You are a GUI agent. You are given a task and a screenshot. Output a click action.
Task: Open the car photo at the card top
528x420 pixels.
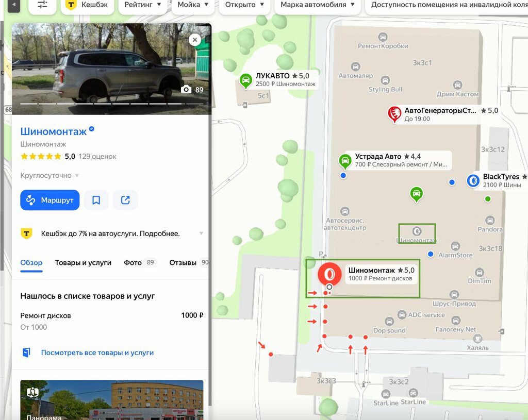click(x=111, y=69)
